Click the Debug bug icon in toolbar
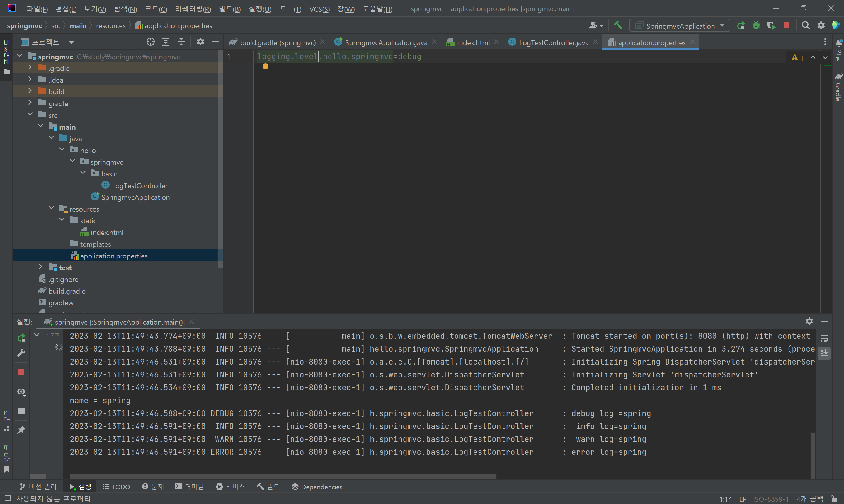 pyautogui.click(x=756, y=25)
